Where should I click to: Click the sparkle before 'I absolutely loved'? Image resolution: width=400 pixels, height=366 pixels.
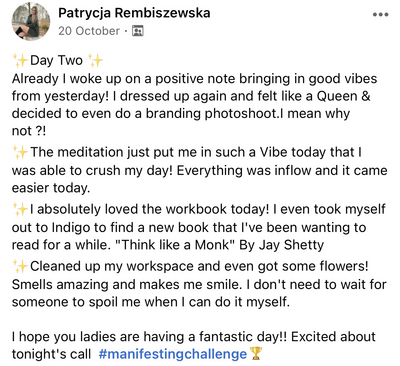coord(20,210)
